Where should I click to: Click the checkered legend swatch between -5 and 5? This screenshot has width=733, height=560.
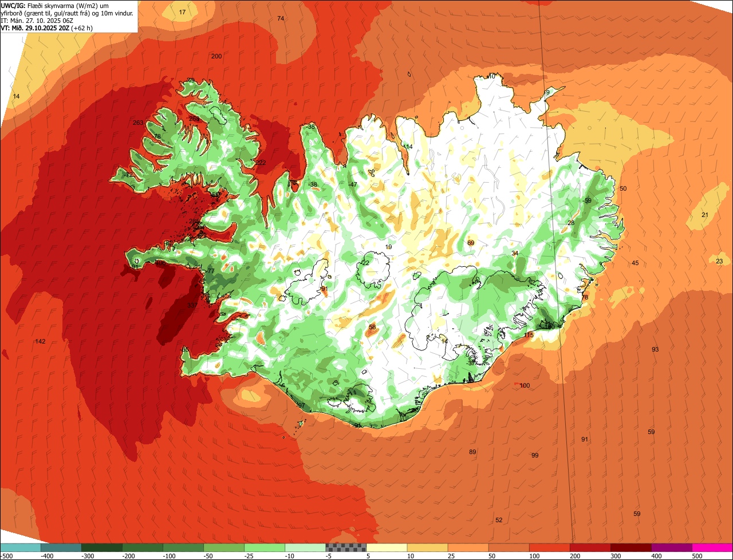pos(346,547)
